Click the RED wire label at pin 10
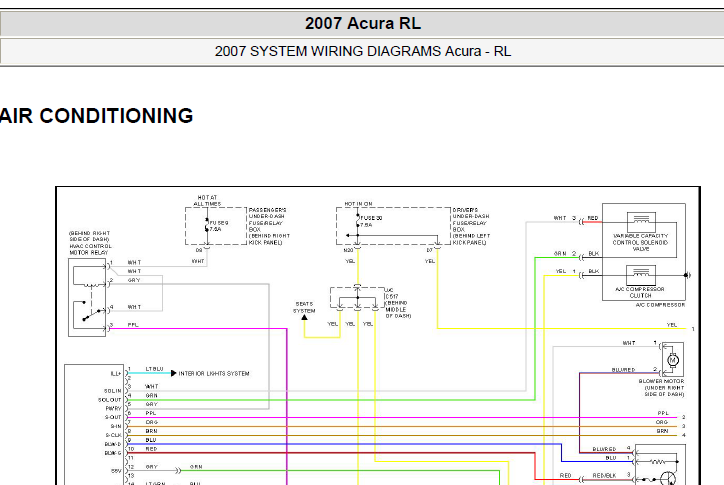Screen dimensions: 724x485 point(151,449)
